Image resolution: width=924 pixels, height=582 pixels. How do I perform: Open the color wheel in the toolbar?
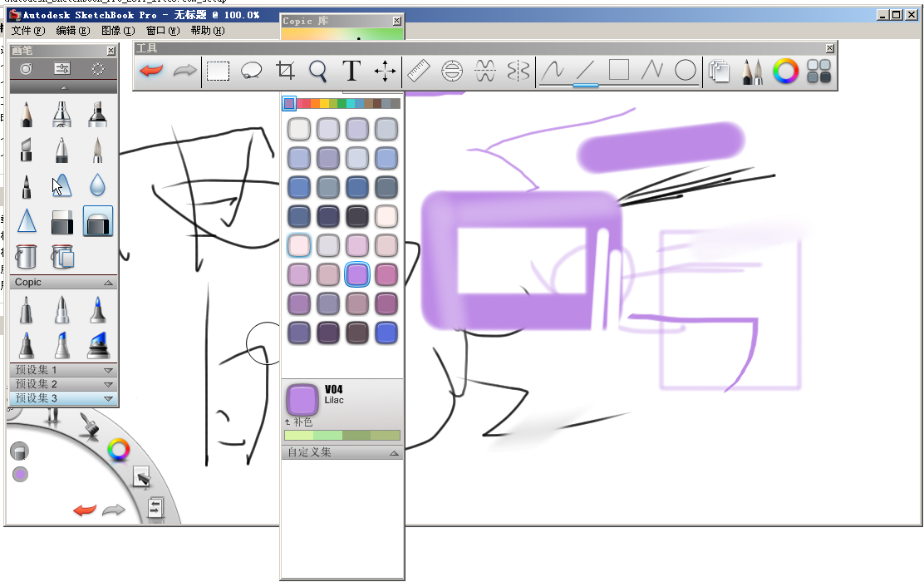coord(785,72)
